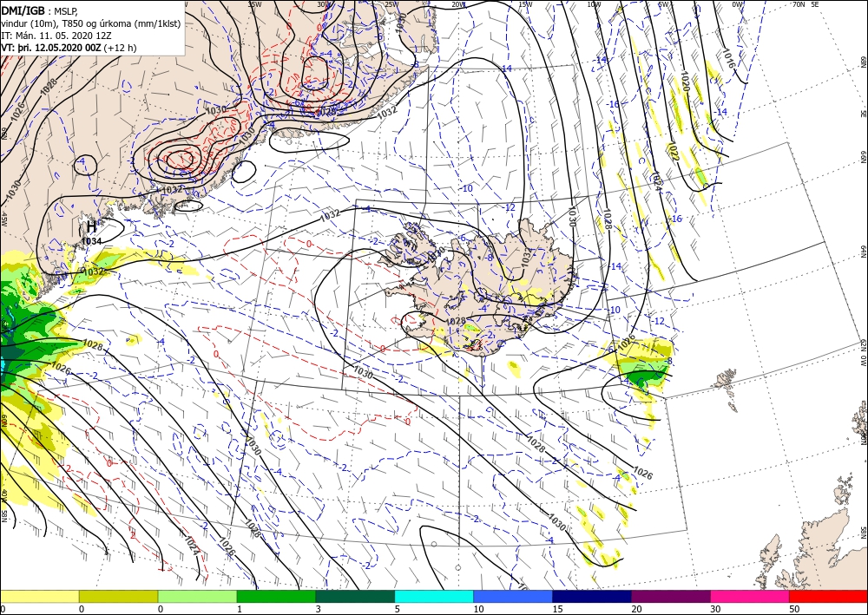Click the red legend swatch
Image resolution: width=868 pixels, height=615 pixels.
click(x=828, y=596)
